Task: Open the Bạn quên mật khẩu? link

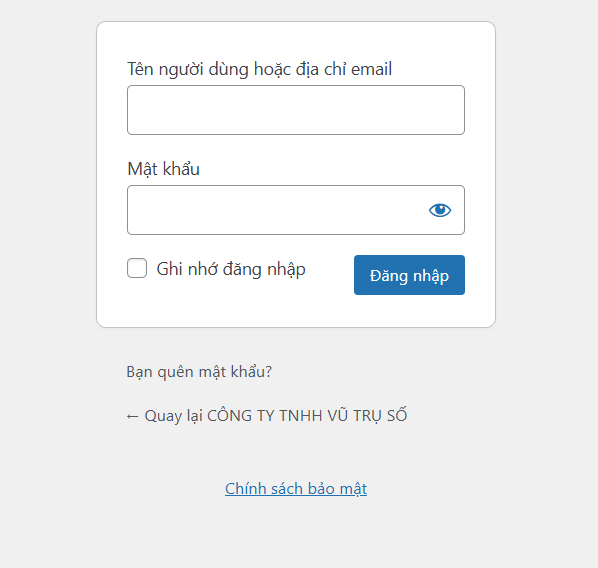Action: (199, 372)
